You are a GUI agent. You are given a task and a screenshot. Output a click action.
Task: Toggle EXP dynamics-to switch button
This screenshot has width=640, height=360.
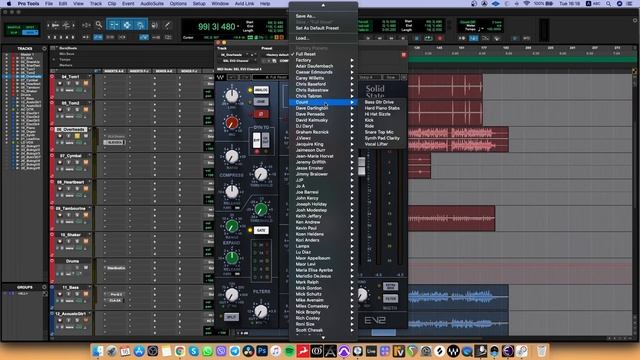256,140
